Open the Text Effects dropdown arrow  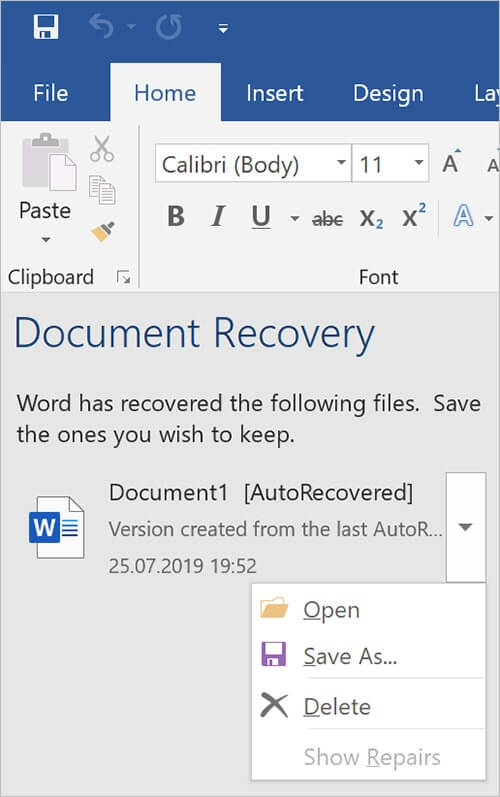[x=489, y=219]
